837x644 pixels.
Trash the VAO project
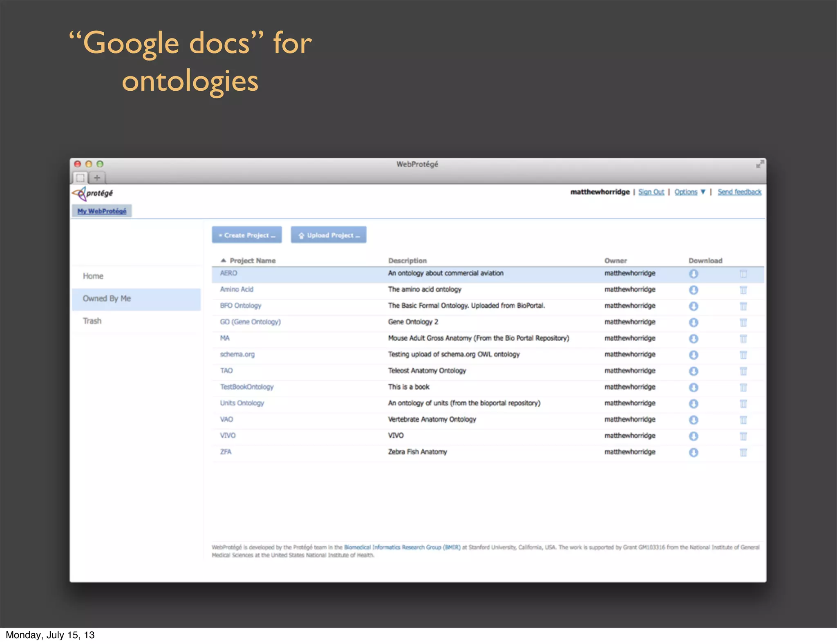[743, 420]
